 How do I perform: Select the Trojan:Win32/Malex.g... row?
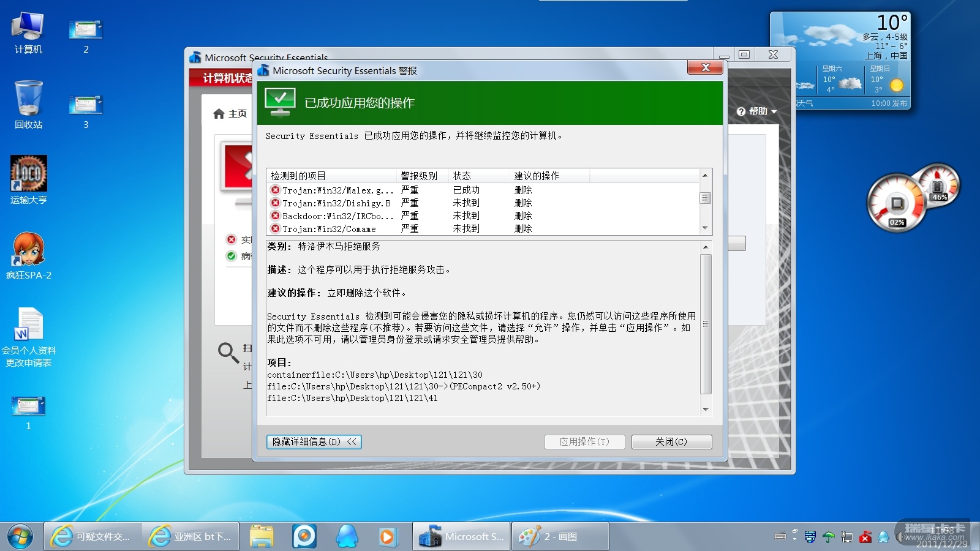[483, 190]
